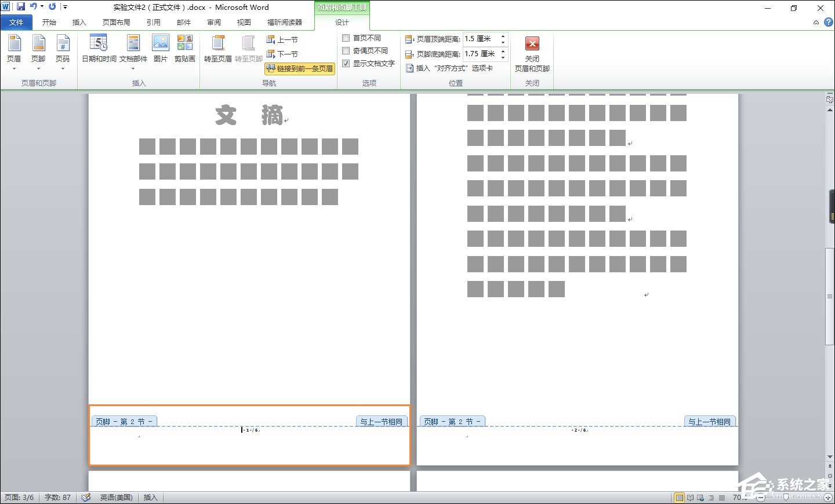The height and width of the screenshot is (504, 835).
Task: Open the zoom dialog via the zoom percentage
Action: click(x=739, y=498)
